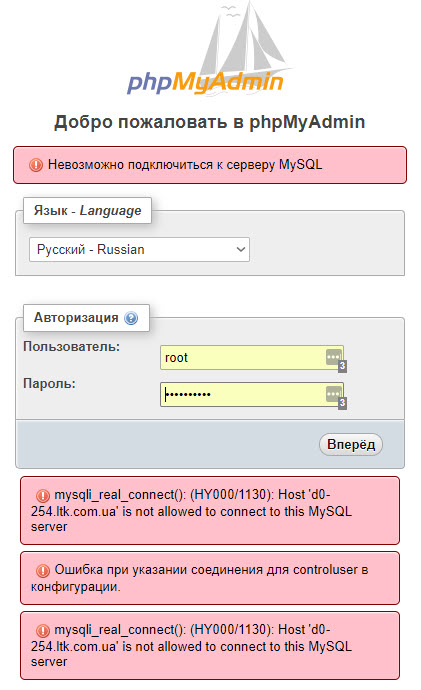421x690 pixels.
Task: Click the "Пользователь:" label
Action: [x=71, y=347]
